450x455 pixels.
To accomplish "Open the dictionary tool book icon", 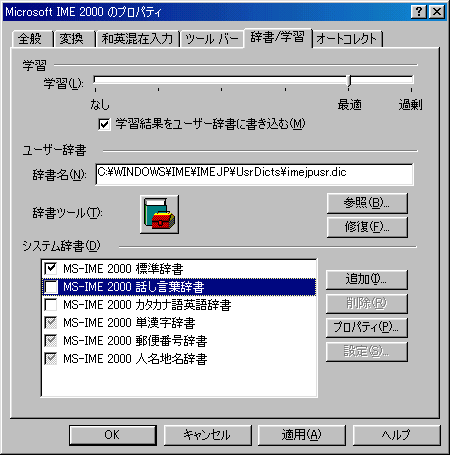I will (x=159, y=214).
